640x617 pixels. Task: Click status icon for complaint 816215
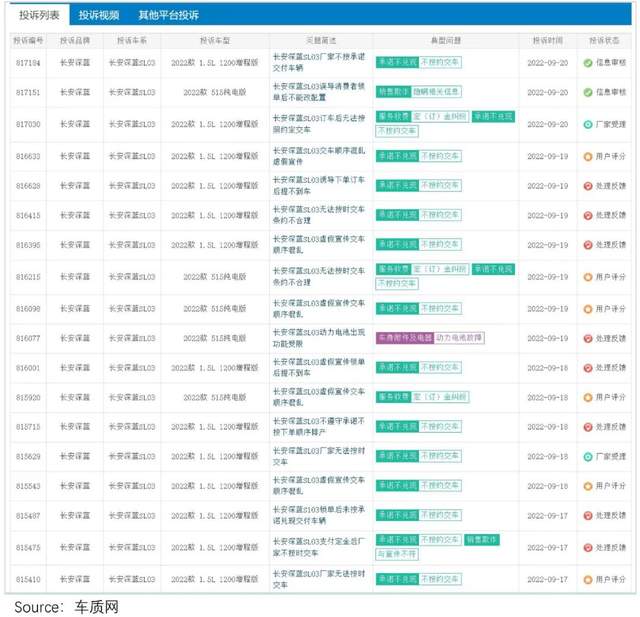[x=588, y=277]
